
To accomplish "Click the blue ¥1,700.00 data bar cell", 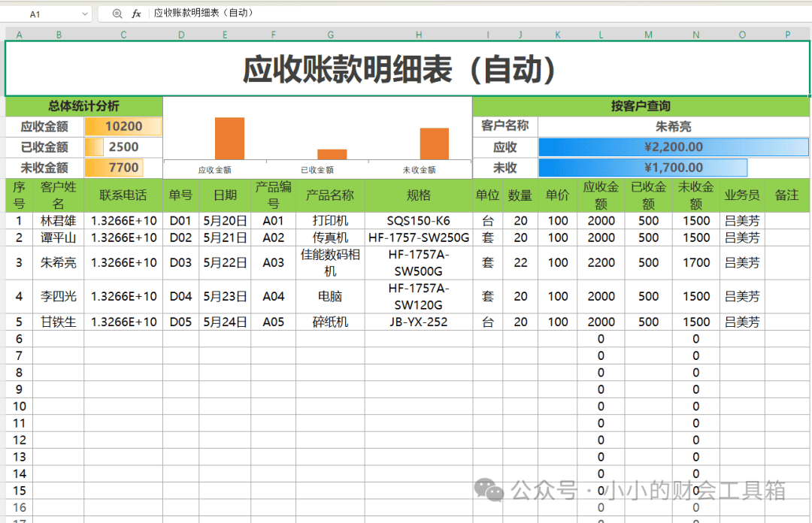I will (674, 168).
